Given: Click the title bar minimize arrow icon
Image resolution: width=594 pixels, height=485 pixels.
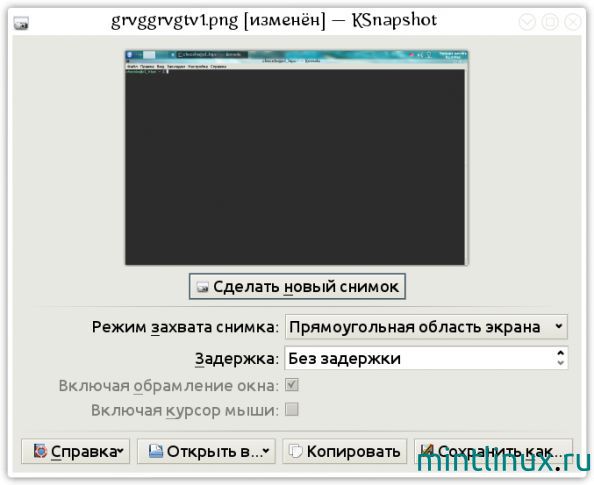Looking at the screenshot, I should (x=527, y=22).
